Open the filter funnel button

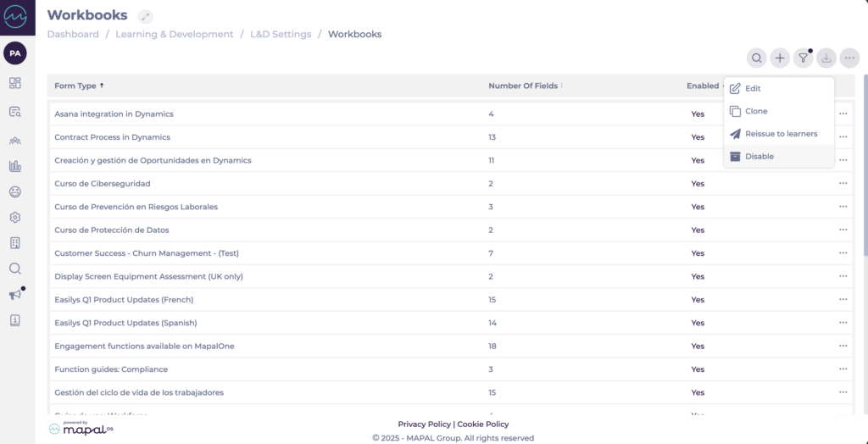tap(803, 58)
